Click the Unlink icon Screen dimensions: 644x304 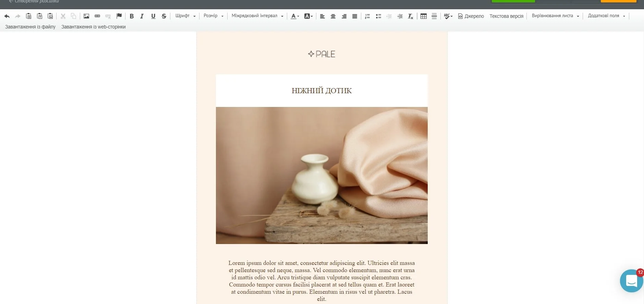click(x=108, y=16)
